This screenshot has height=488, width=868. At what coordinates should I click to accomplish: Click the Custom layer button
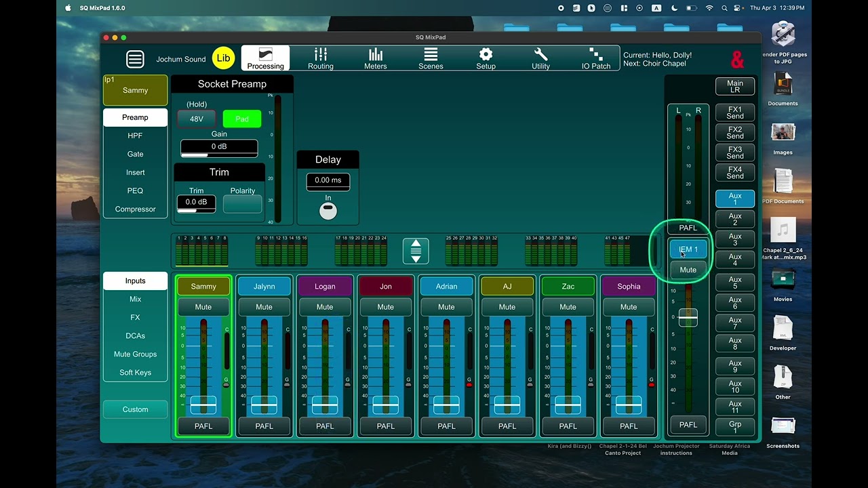pos(135,409)
